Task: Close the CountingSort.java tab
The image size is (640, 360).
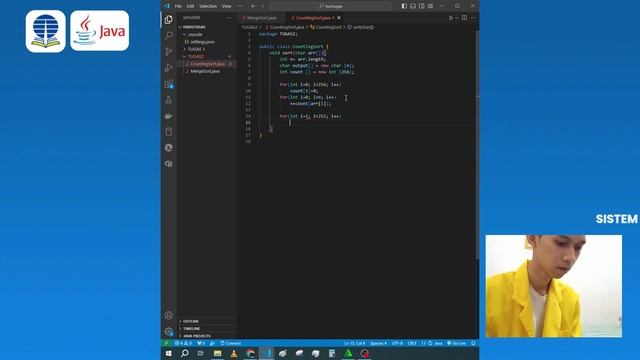Action: 339,18
